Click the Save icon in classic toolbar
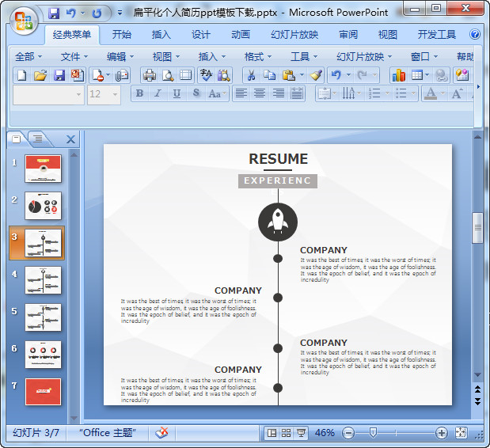The height and width of the screenshot is (448, 490). coord(59,75)
